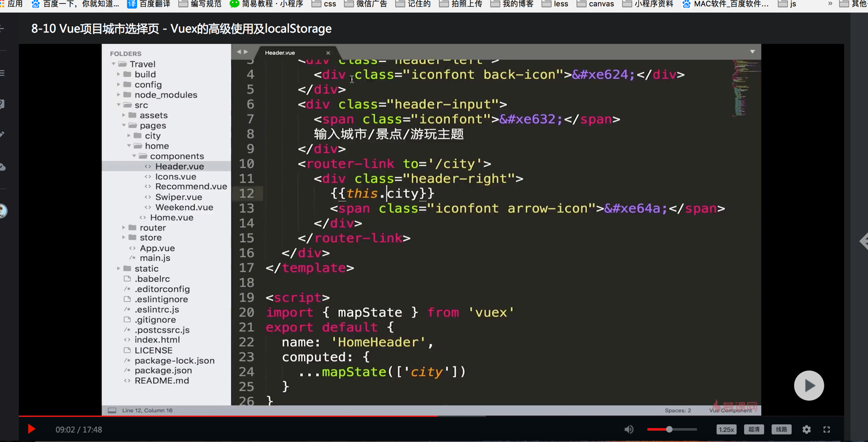The image size is (868, 442).
Task: Go to previous tab arrow
Action: (x=239, y=52)
